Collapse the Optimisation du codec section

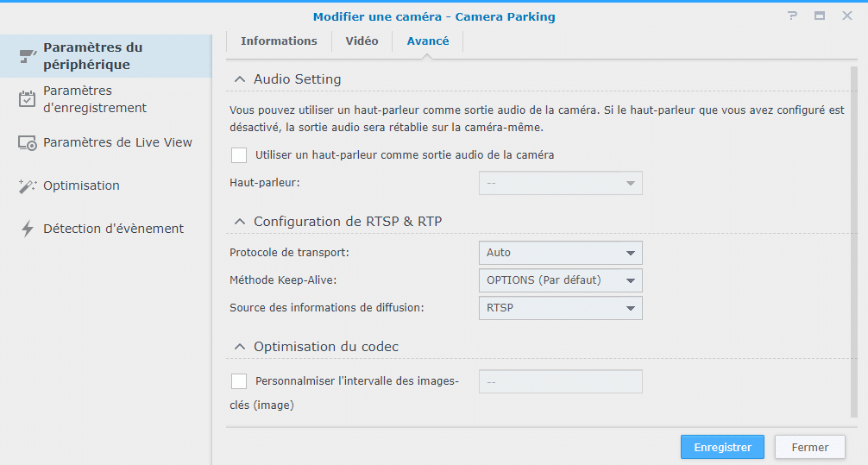pyautogui.click(x=240, y=347)
